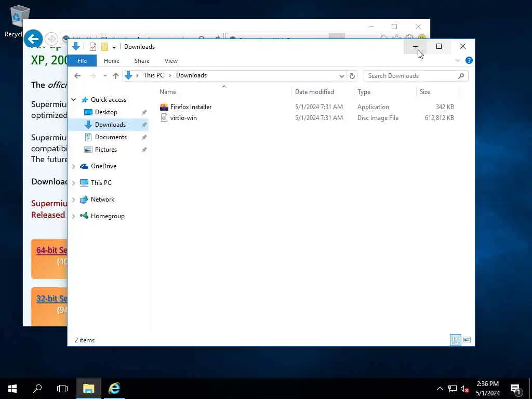Sort by Type column header
Screen dimensions: 532x399
pyautogui.click(x=364, y=92)
